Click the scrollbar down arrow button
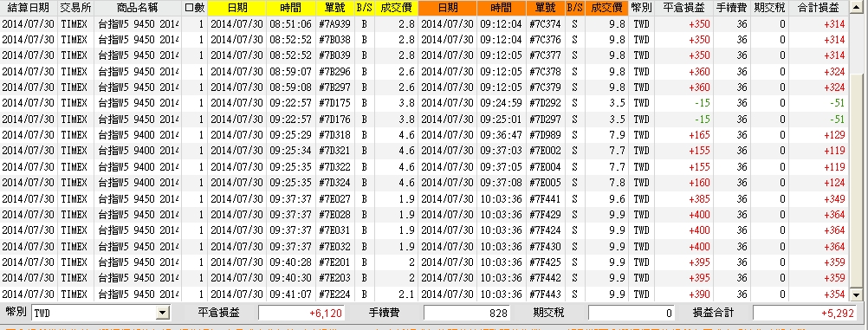868x330 pixels. tap(857, 295)
